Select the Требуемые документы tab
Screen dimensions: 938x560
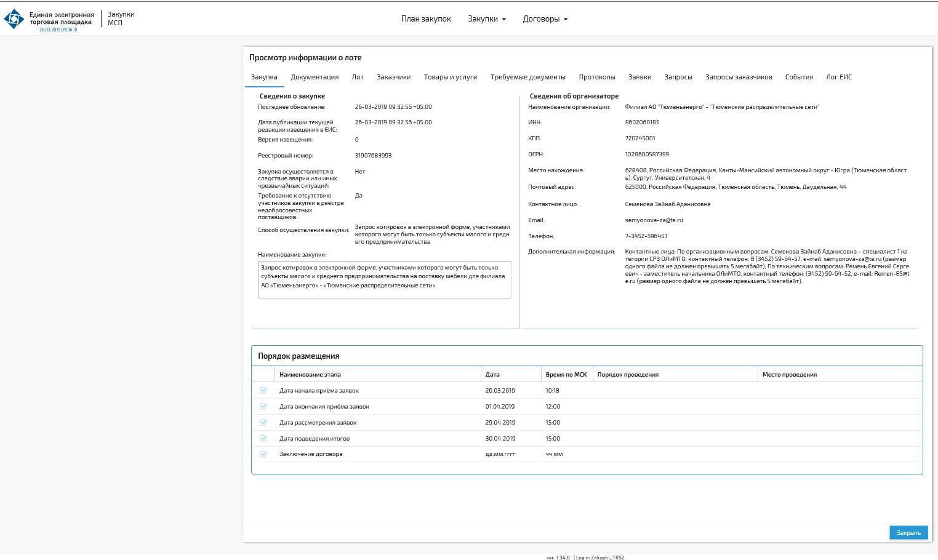pyautogui.click(x=527, y=78)
